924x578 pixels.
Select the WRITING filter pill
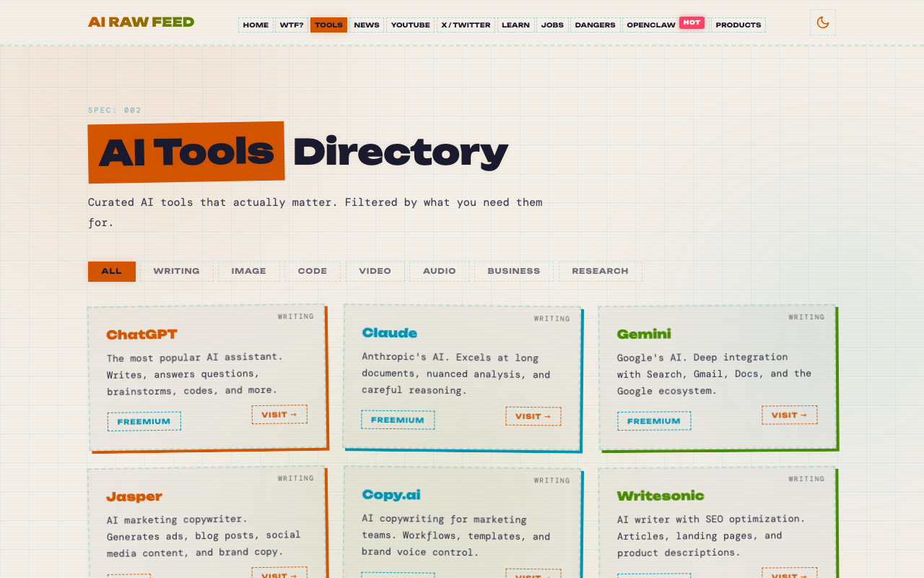point(177,271)
